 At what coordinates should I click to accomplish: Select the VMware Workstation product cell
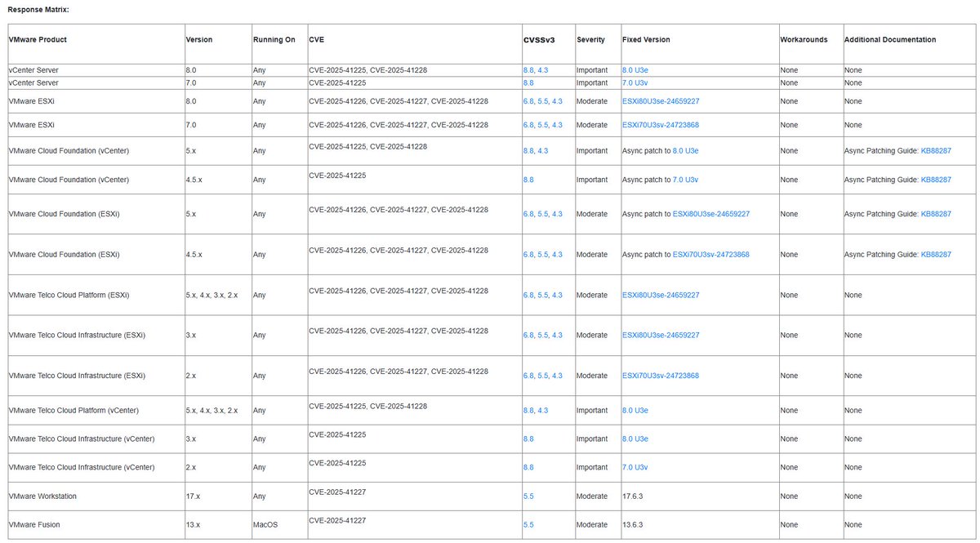[x=96, y=496]
